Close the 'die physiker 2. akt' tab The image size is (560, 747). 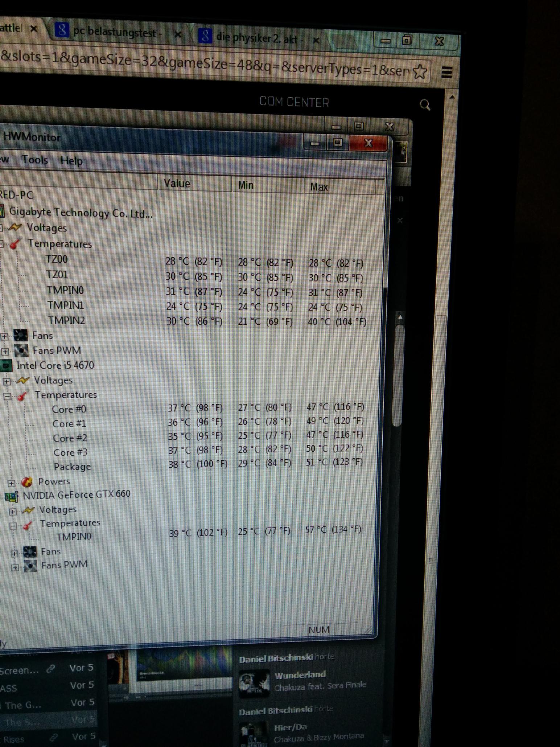coord(316,40)
